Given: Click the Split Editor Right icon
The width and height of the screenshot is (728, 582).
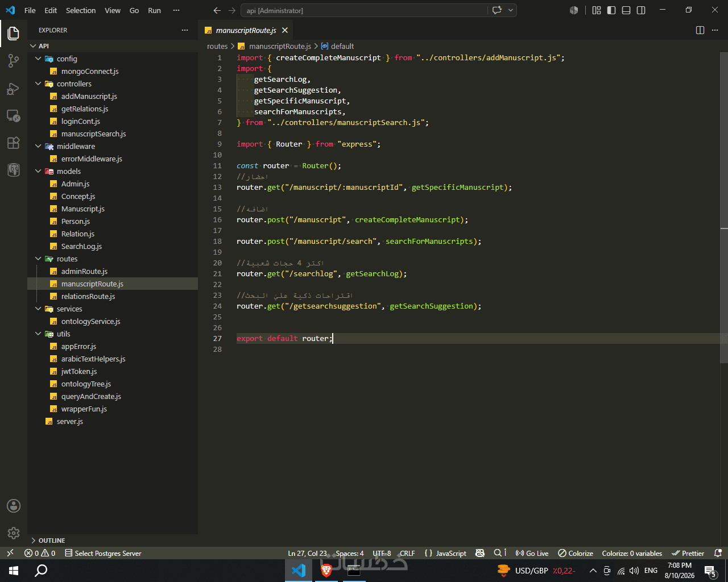Looking at the screenshot, I should [700, 30].
